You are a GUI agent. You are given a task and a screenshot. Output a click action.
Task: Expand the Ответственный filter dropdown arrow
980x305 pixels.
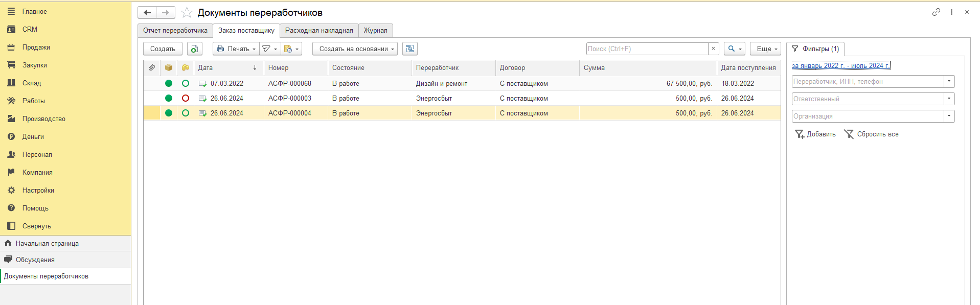(949, 99)
